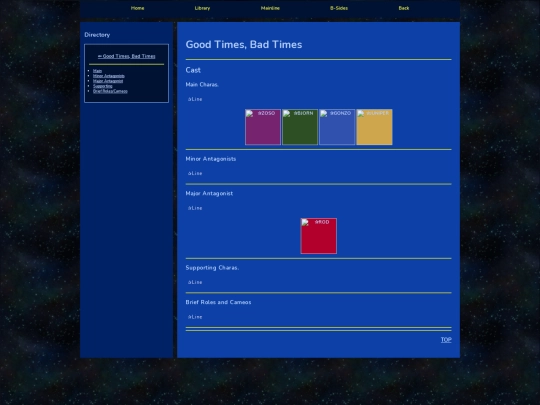
Task: Open the red ROD antagonist tile
Action: pos(319,236)
